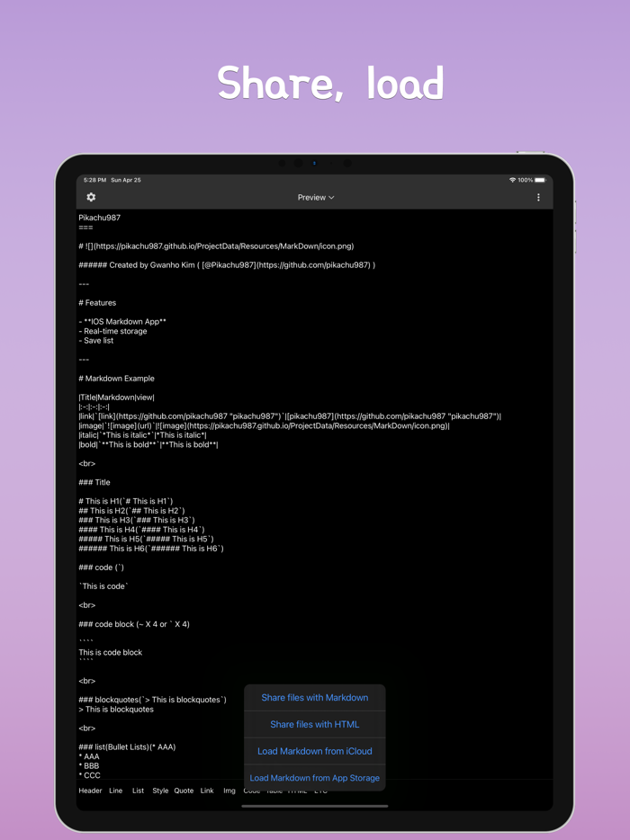Viewport: 630px width, 840px height.
Task: Click the '|italic|' table row line
Action: pyautogui.click(x=142, y=435)
